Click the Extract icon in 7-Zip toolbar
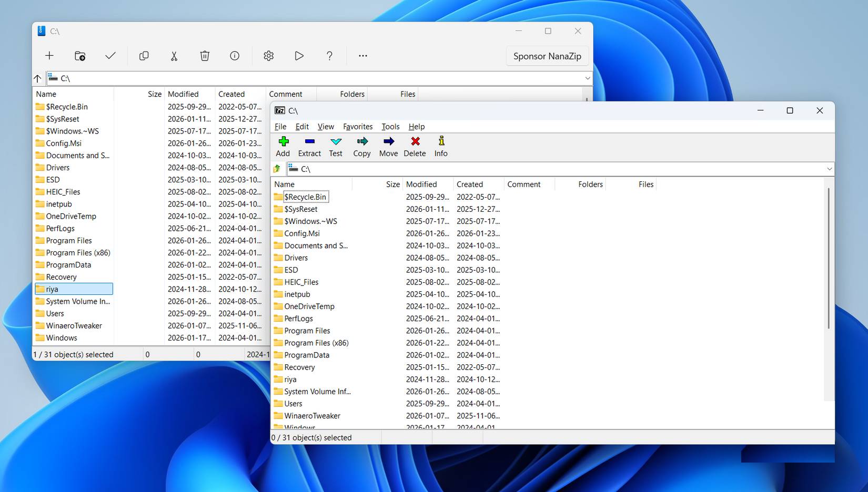 (309, 146)
